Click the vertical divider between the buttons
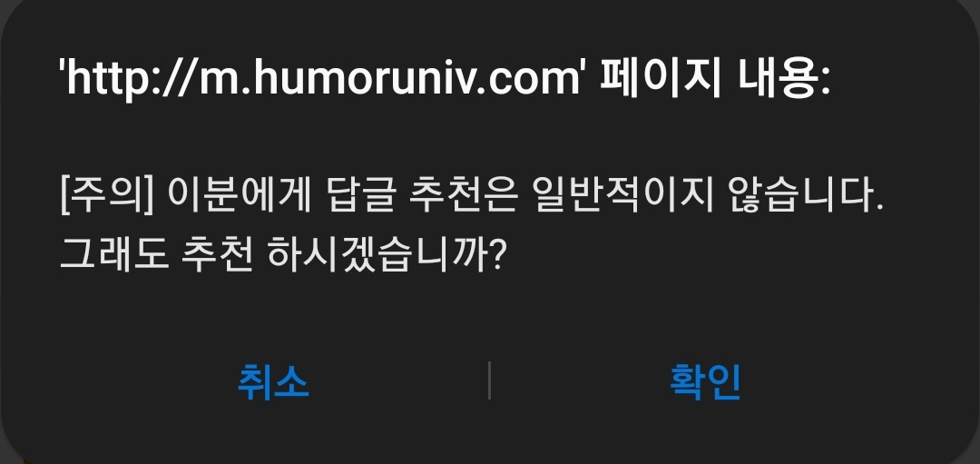The image size is (980, 464). [x=489, y=380]
